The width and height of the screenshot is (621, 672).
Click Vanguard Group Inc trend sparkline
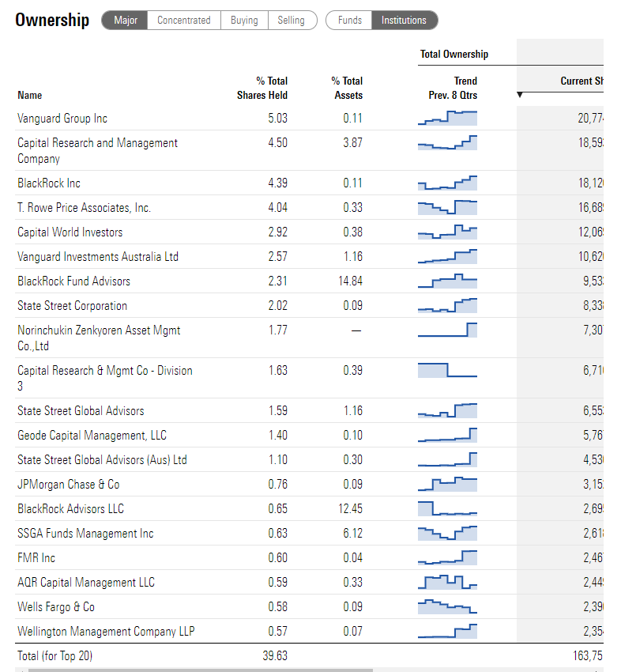click(x=447, y=119)
